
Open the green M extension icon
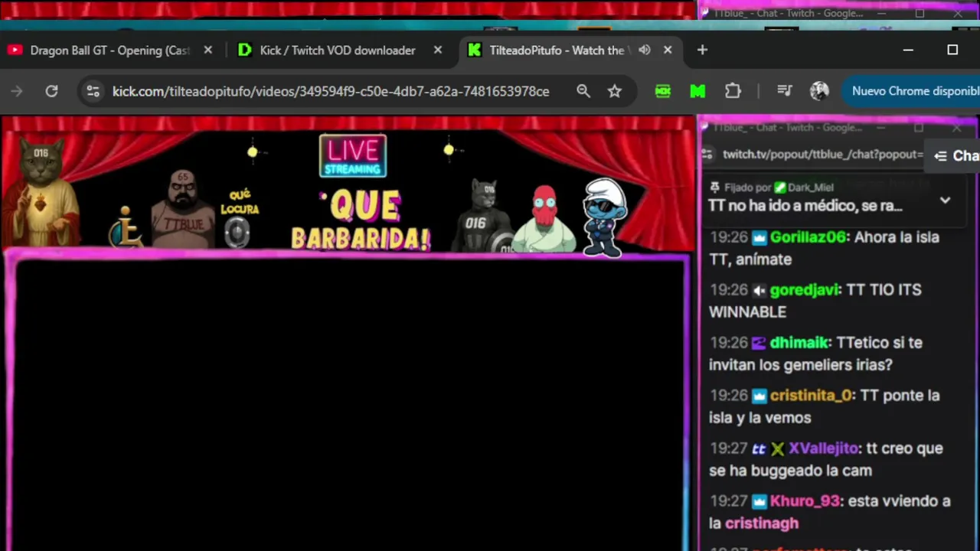(697, 91)
